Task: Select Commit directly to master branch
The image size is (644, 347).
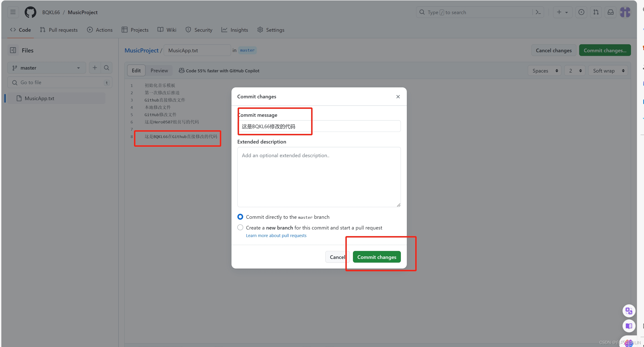Action: [240, 217]
